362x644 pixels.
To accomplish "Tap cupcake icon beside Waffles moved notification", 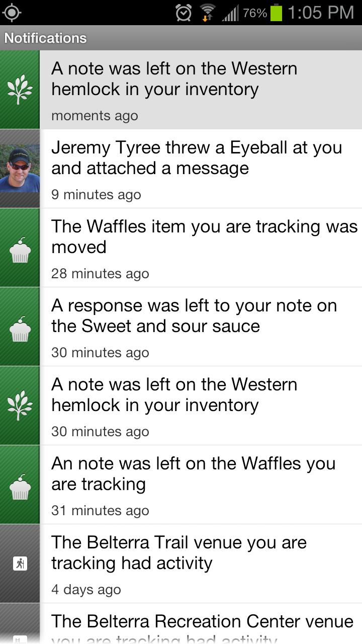I will point(20,248).
